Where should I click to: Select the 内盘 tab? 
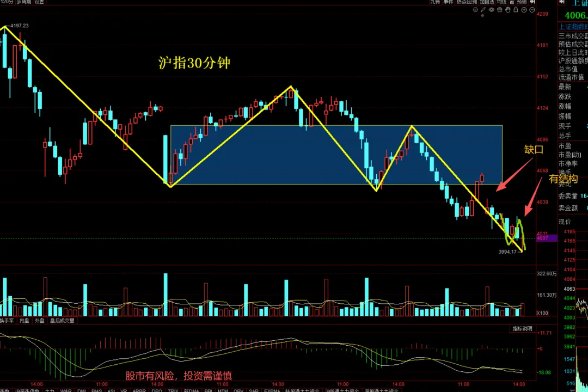(x=24, y=321)
